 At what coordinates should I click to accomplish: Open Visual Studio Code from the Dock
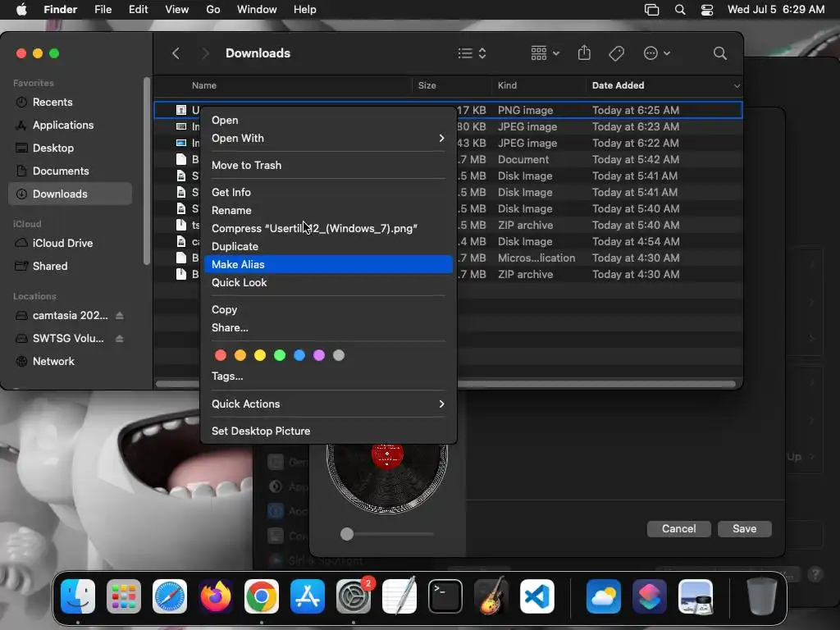coord(537,596)
